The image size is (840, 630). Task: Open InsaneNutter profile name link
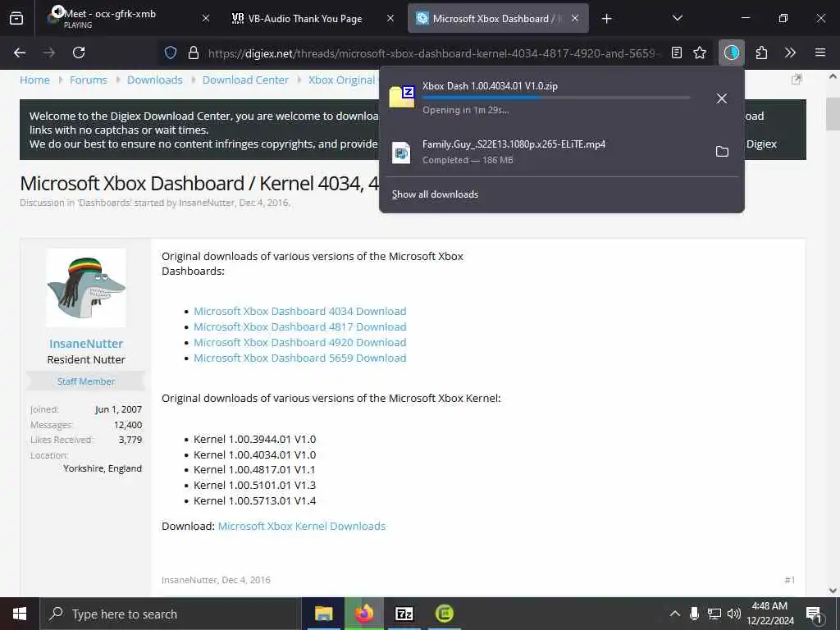coord(86,344)
